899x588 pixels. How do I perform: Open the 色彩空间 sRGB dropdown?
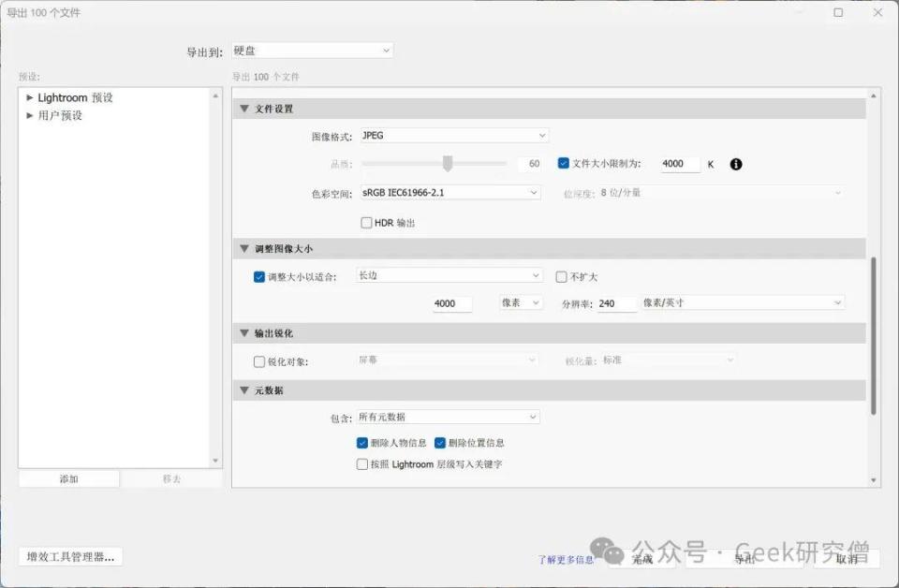point(450,193)
